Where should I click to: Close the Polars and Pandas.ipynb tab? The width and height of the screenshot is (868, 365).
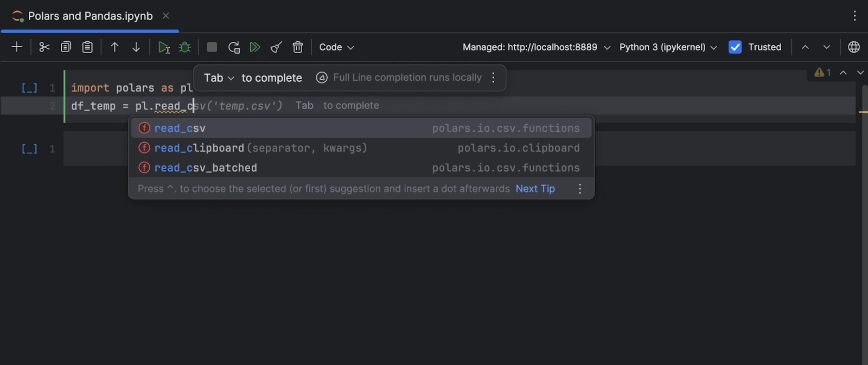coord(166,16)
